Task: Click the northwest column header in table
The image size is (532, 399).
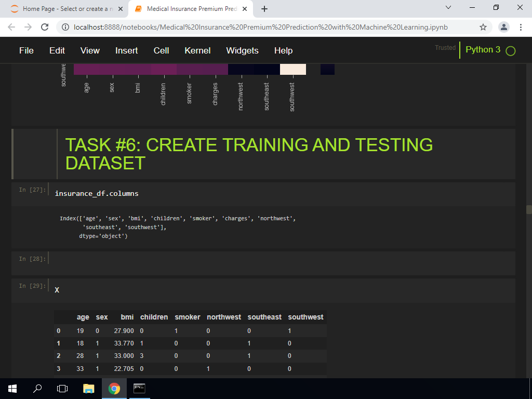Action: point(224,317)
